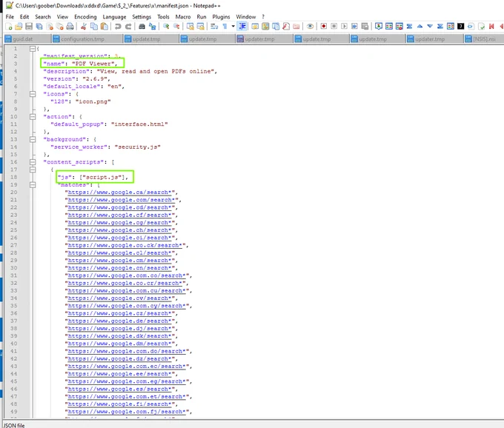Collapse the "content_scripts" array at line 16
This screenshot has height=428, width=504.
33,162
